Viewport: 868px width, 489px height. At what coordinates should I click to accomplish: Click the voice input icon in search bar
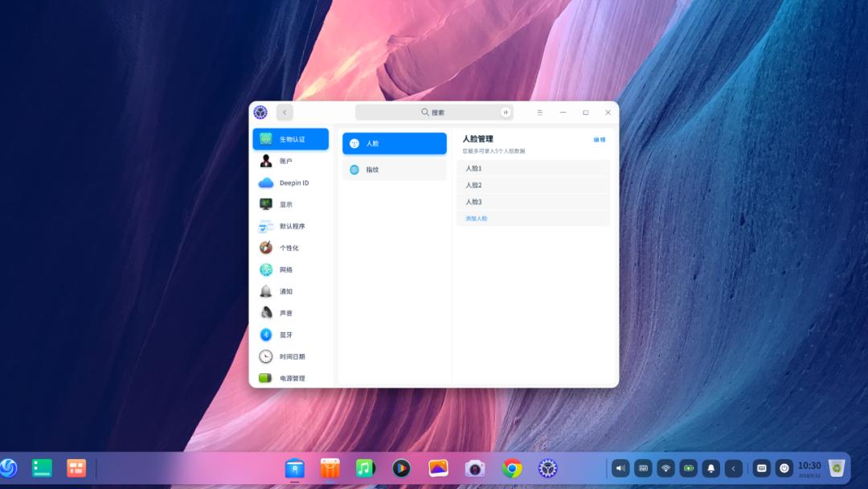point(506,113)
